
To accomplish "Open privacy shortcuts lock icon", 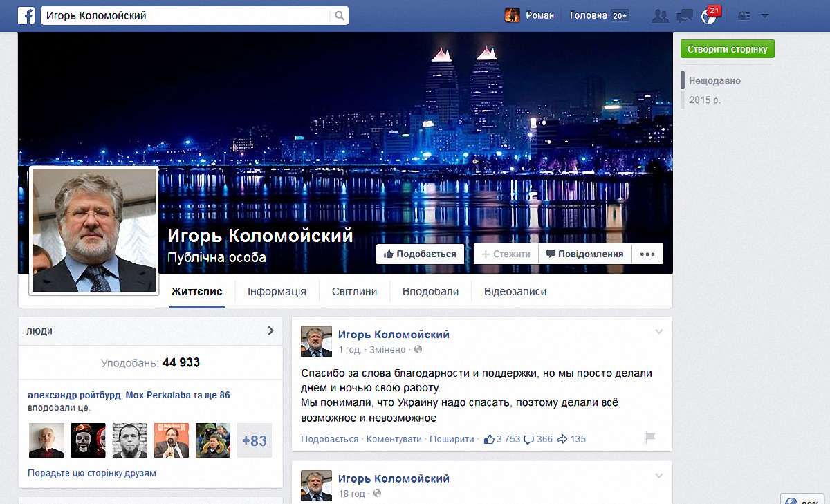I will pyautogui.click(x=744, y=15).
